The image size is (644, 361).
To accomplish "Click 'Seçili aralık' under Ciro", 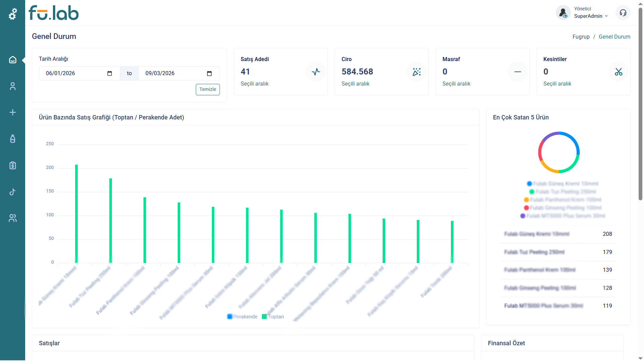I will click(355, 84).
